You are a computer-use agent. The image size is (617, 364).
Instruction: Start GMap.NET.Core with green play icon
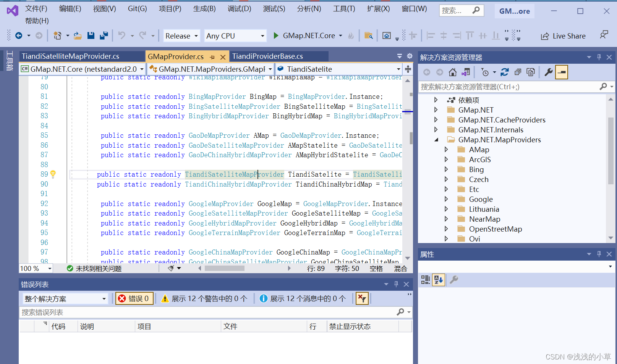pos(275,35)
